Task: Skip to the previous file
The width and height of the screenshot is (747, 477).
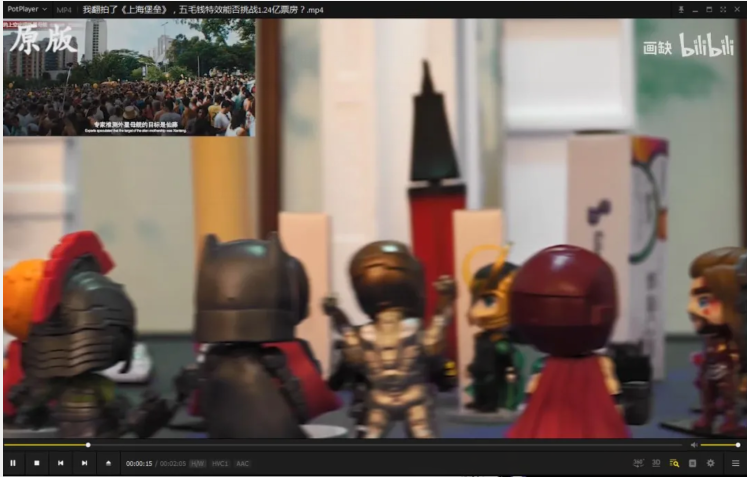Action: coord(61,463)
